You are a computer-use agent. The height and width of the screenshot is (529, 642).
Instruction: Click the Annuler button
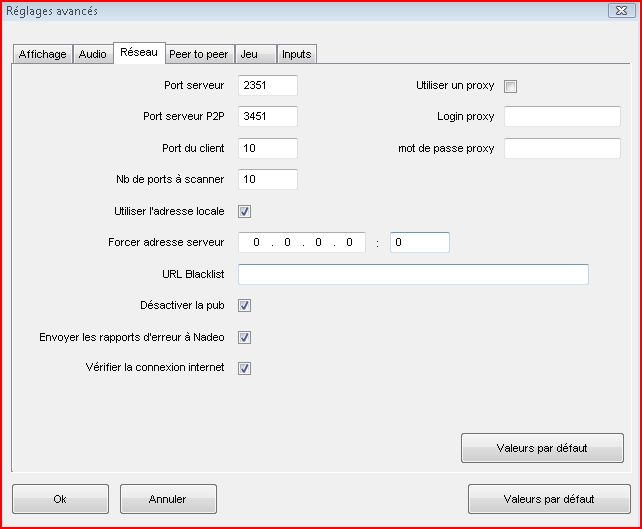(168, 499)
